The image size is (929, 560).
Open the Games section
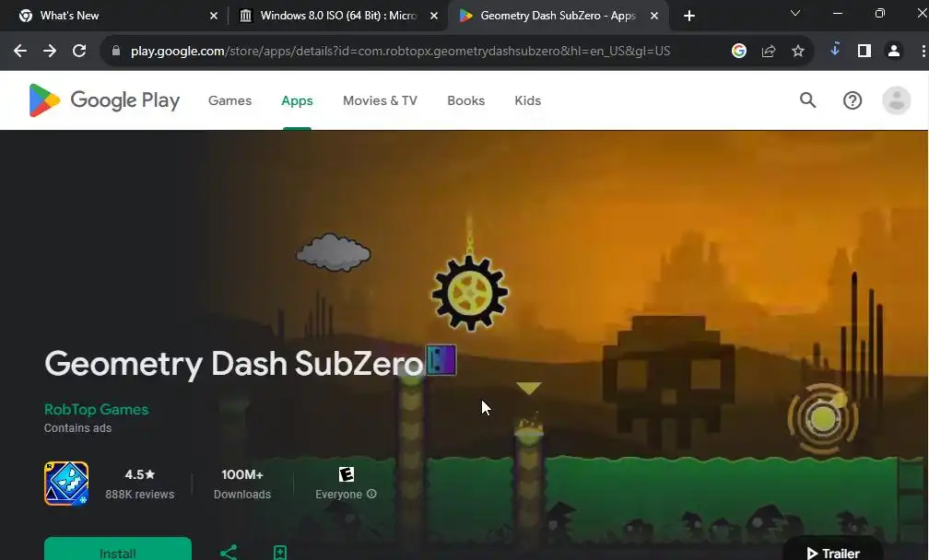[229, 100]
